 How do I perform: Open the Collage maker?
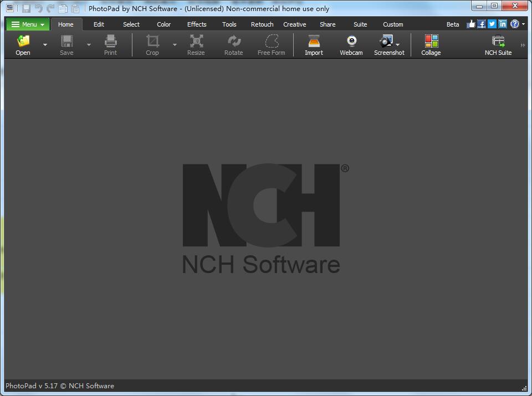pos(431,45)
